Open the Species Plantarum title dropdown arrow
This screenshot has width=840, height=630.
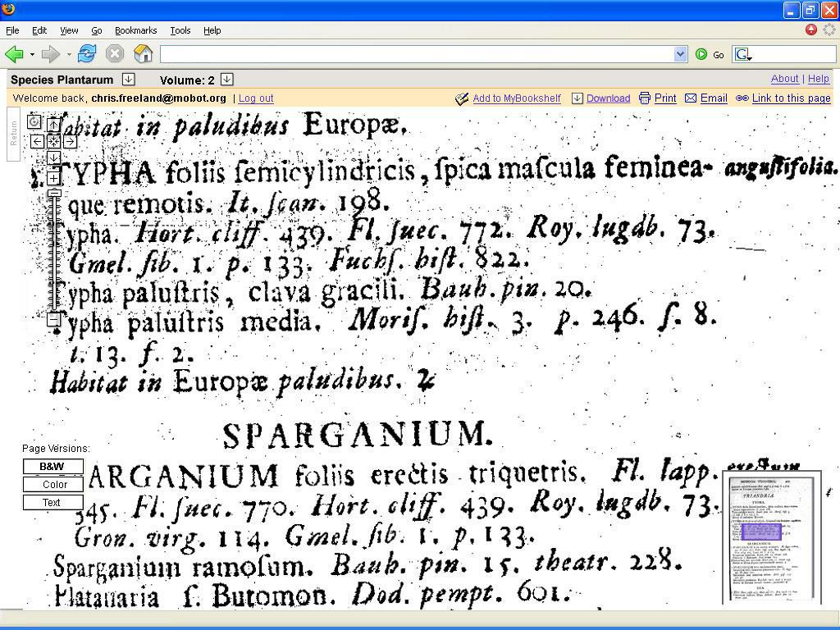128,80
